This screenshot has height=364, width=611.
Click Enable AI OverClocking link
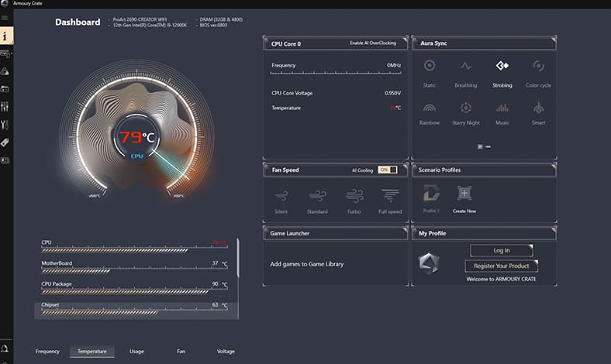pos(373,43)
